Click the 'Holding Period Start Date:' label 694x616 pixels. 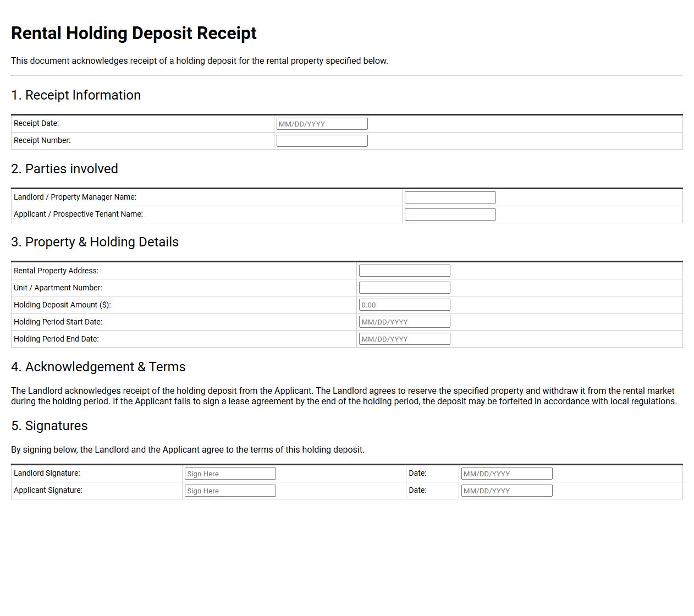click(x=58, y=322)
